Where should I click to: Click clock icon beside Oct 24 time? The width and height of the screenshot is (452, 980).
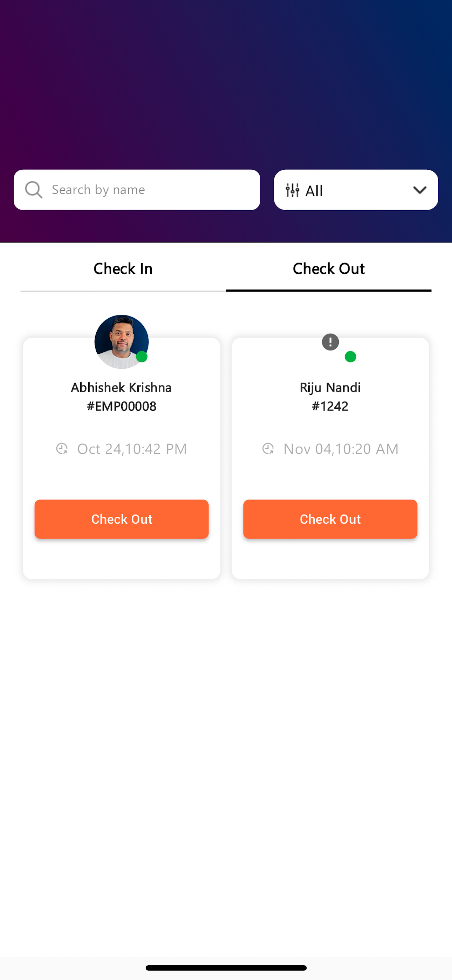coord(62,449)
